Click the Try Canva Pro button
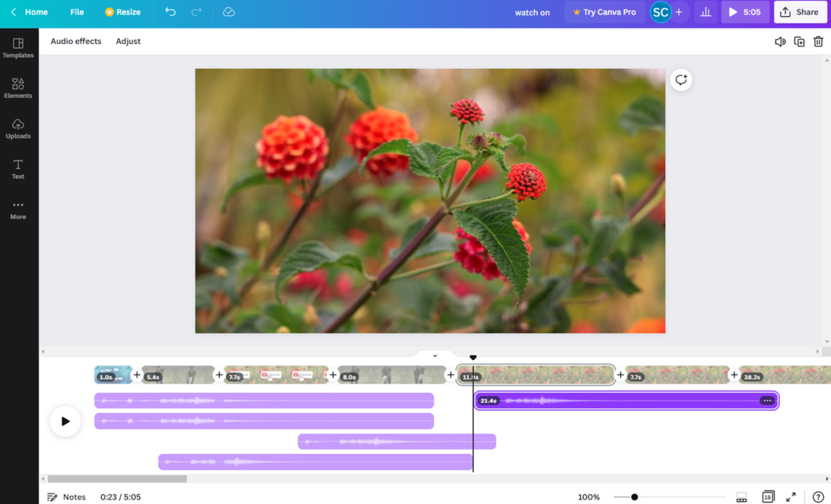The width and height of the screenshot is (831, 504). (x=604, y=12)
